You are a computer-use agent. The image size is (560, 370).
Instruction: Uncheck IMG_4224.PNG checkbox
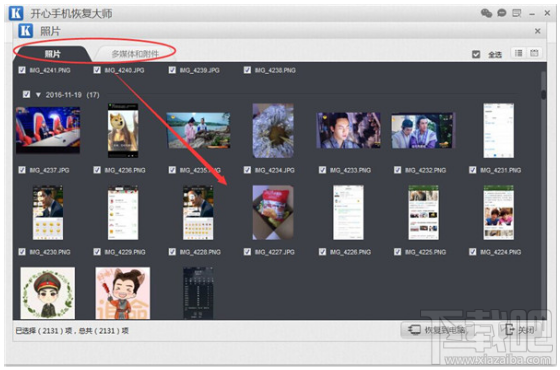[472, 252]
